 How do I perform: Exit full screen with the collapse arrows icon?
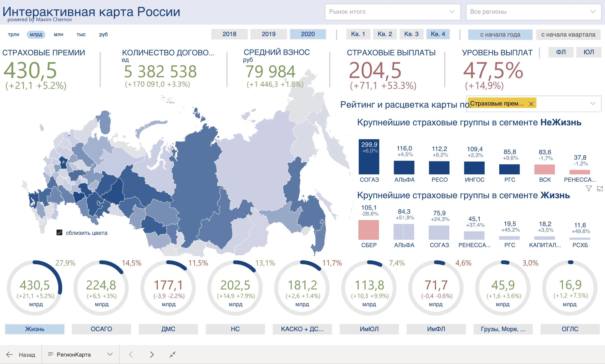click(173, 355)
